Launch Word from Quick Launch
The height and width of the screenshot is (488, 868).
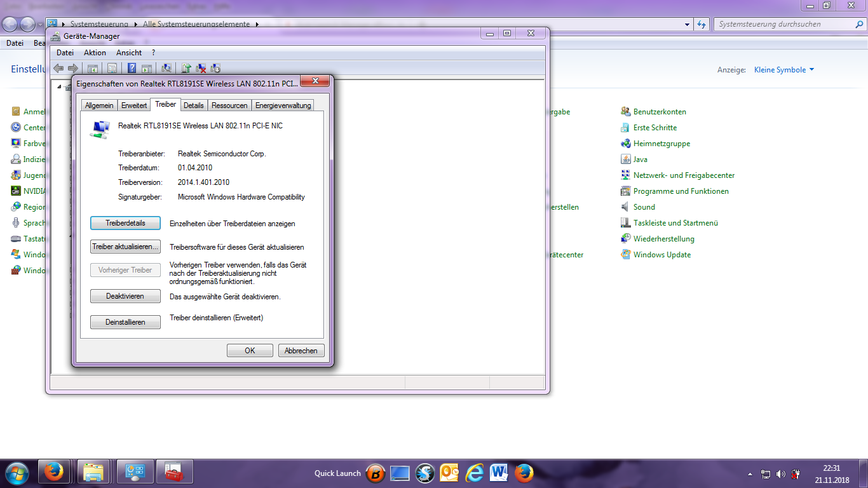[x=499, y=473]
